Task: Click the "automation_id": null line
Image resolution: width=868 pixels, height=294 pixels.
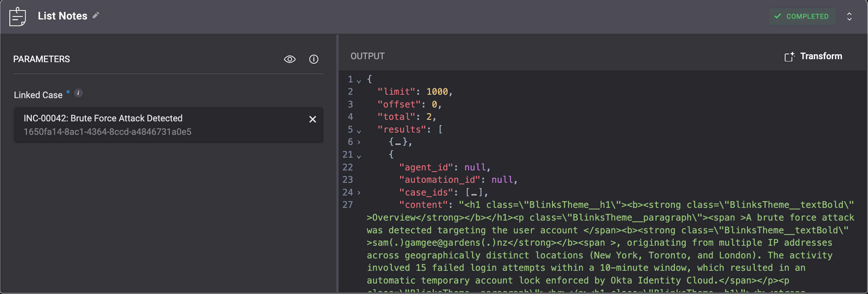Action: pyautogui.click(x=458, y=180)
